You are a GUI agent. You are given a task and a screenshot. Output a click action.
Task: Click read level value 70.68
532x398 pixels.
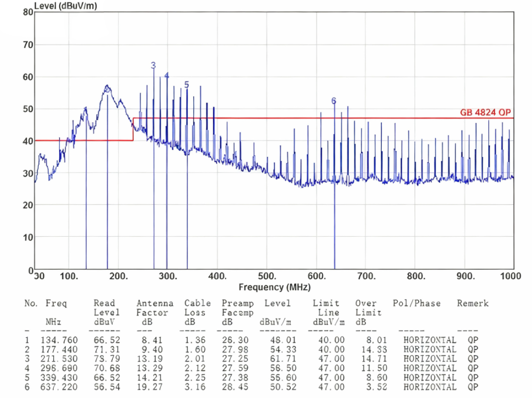(x=107, y=368)
